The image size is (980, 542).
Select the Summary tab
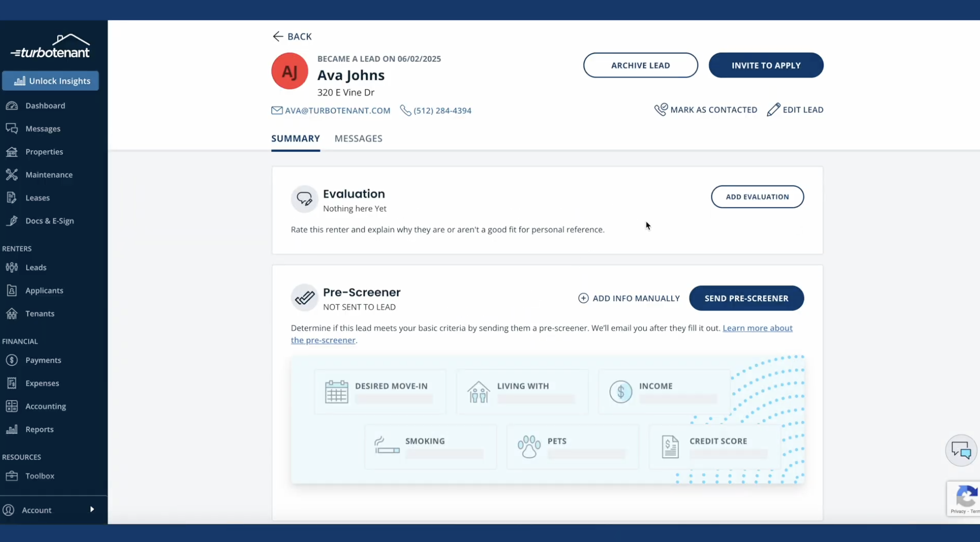point(294,138)
